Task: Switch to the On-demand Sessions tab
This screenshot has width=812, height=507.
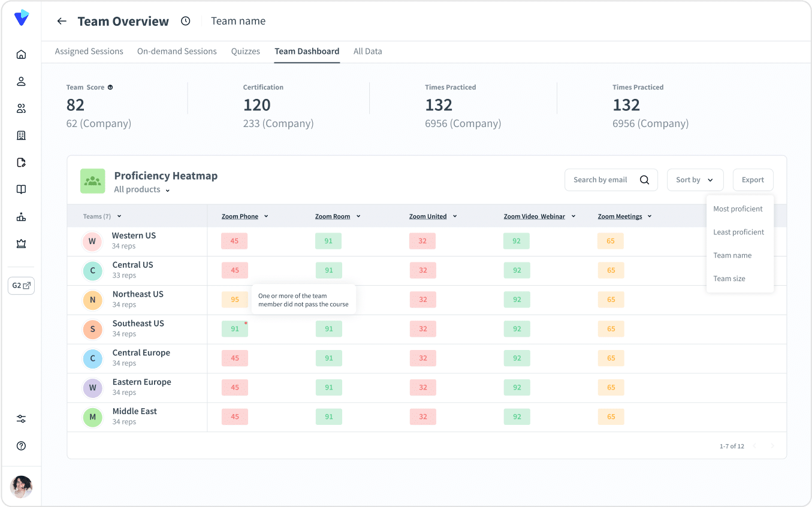Action: pos(177,52)
